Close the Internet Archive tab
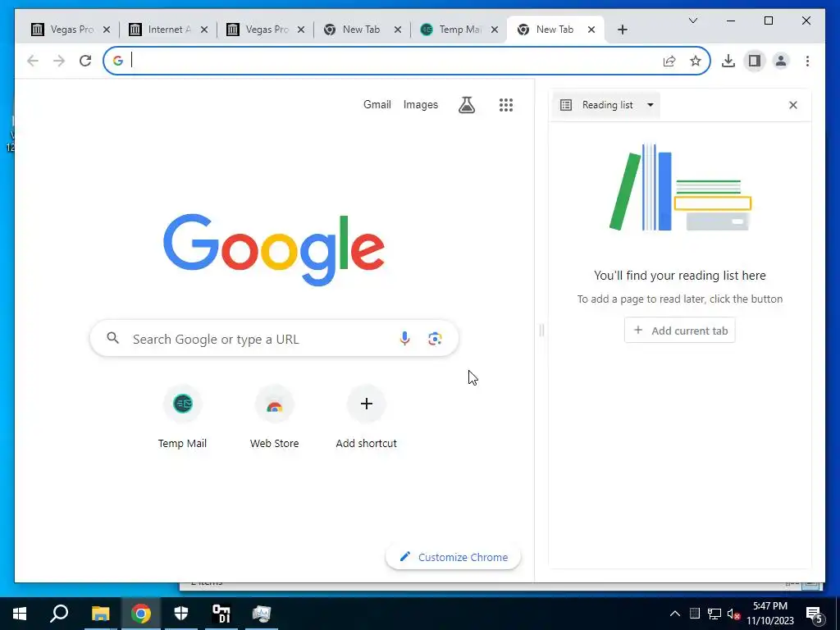Screen dimensions: 840x630 tap(204, 30)
